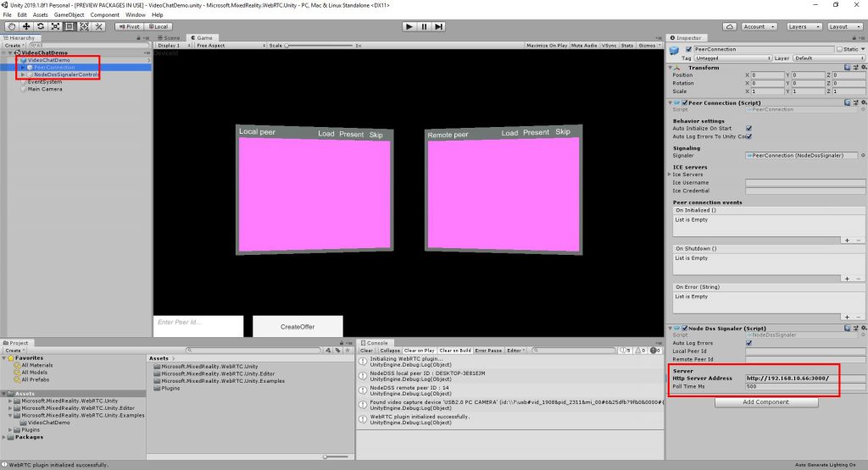Toggle Mute Audio in Game view
This screenshot has width=868, height=470.
tap(584, 46)
